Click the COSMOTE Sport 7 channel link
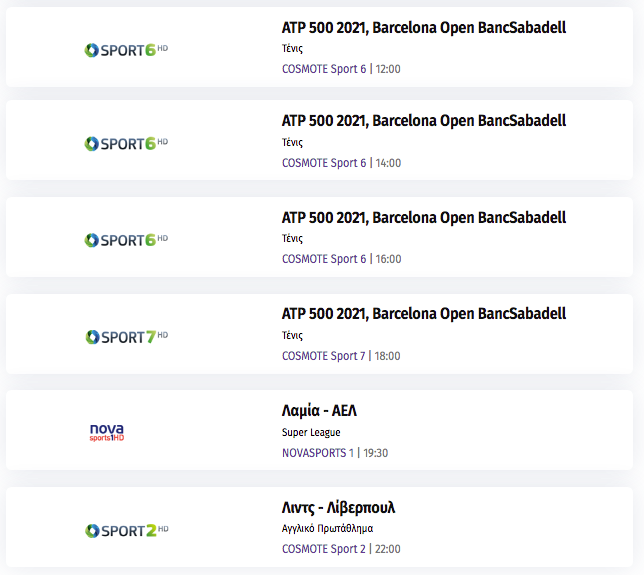This screenshot has height=575, width=644. 324,356
